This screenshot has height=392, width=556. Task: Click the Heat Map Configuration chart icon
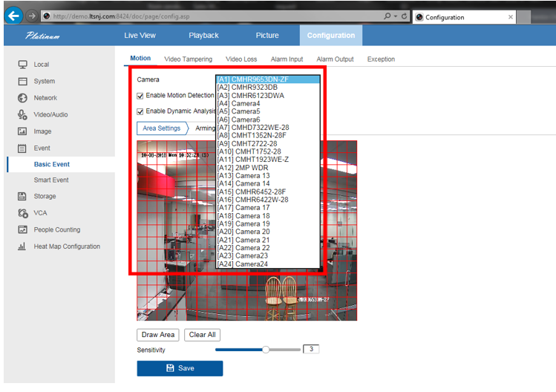pos(22,246)
